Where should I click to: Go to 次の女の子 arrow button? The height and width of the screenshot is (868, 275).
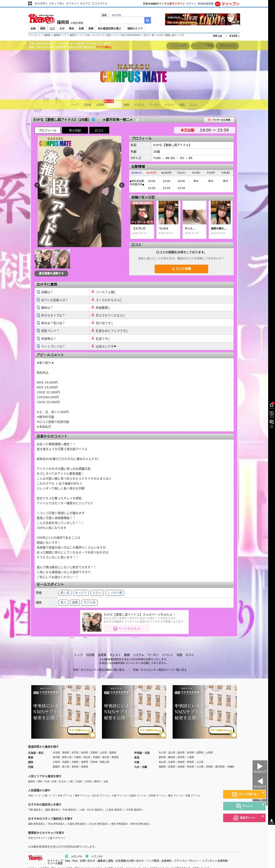pos(260,767)
